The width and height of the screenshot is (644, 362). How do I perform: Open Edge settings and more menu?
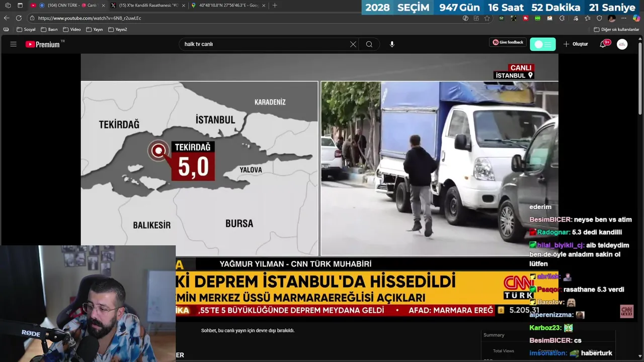tap(624, 18)
